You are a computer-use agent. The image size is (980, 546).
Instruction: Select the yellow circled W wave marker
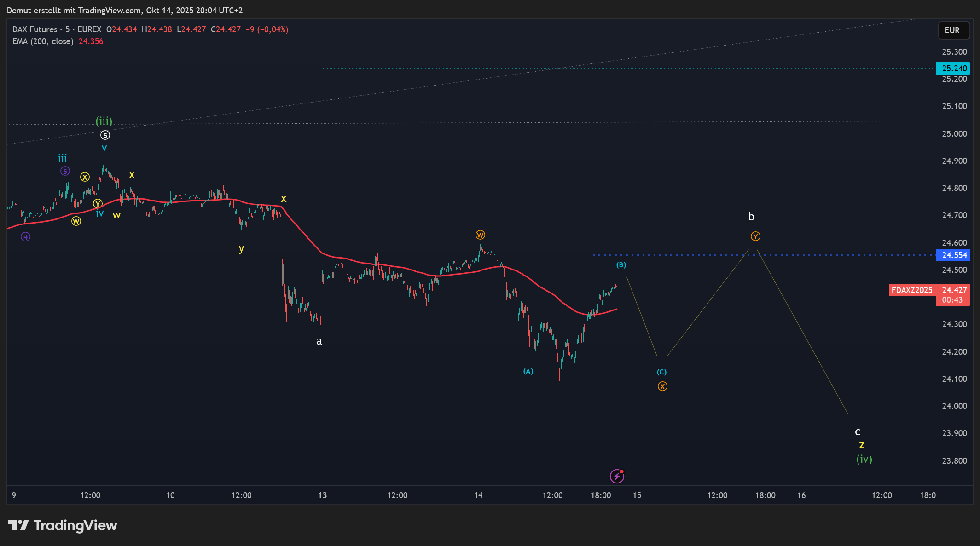(x=76, y=221)
